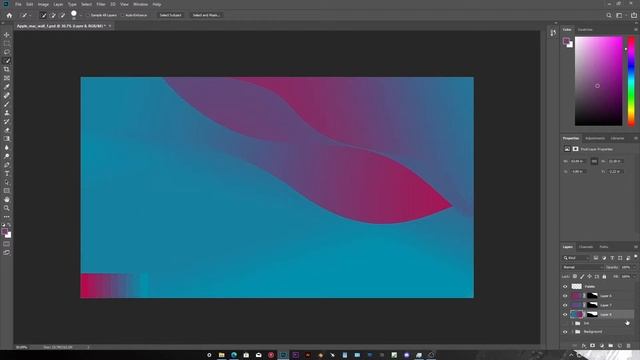Open the search icon in the options bar
This screenshot has height=360, width=640.
(x=609, y=15)
